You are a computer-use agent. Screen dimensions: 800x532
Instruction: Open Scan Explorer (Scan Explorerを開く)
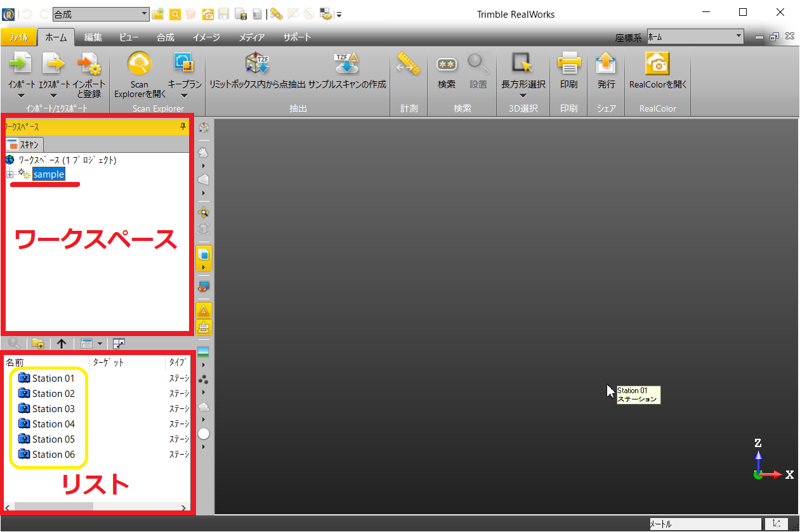pos(140,75)
